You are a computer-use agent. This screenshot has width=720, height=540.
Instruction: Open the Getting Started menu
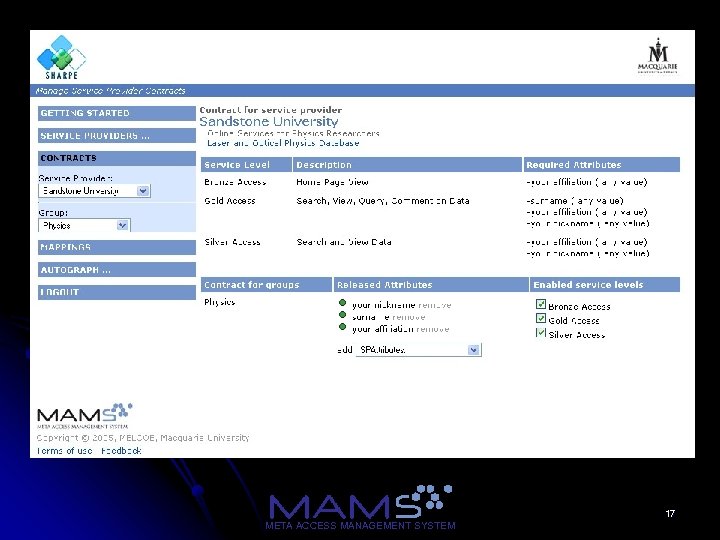coord(117,113)
